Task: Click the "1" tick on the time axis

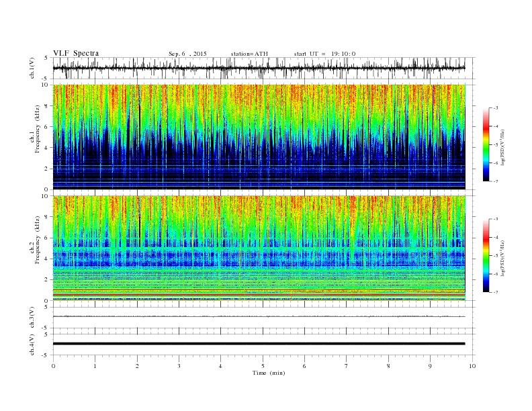Action: (x=95, y=366)
